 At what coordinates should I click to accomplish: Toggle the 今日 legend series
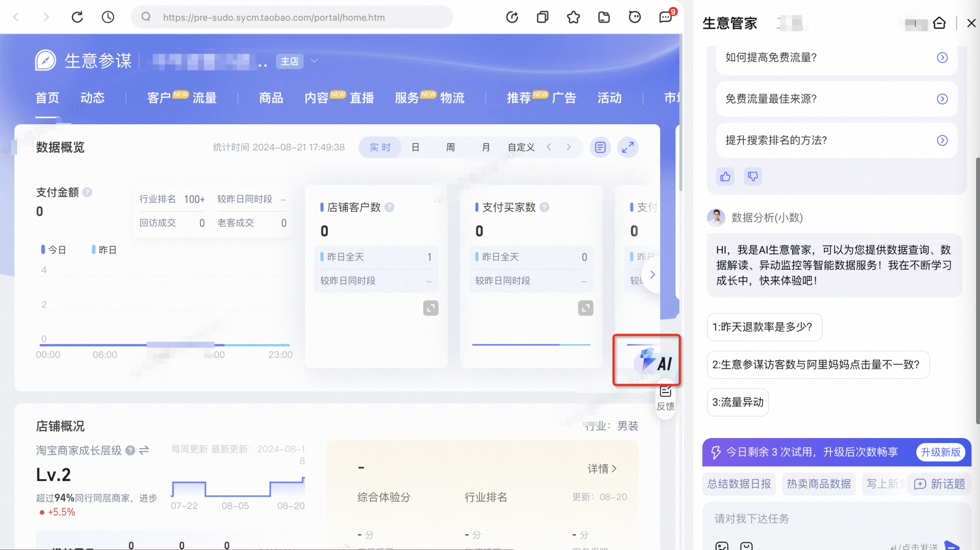(53, 250)
